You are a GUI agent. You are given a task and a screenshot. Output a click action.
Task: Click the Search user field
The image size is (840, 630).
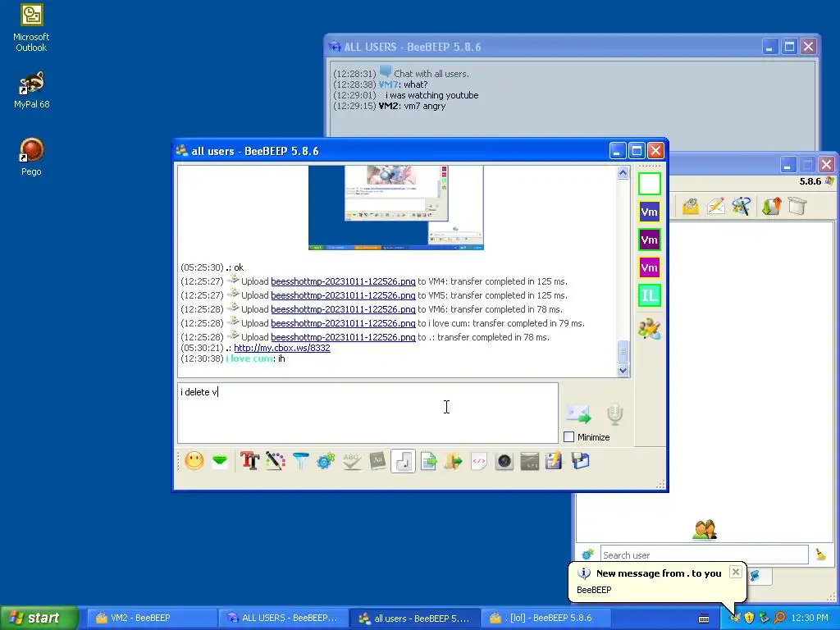coord(704,555)
